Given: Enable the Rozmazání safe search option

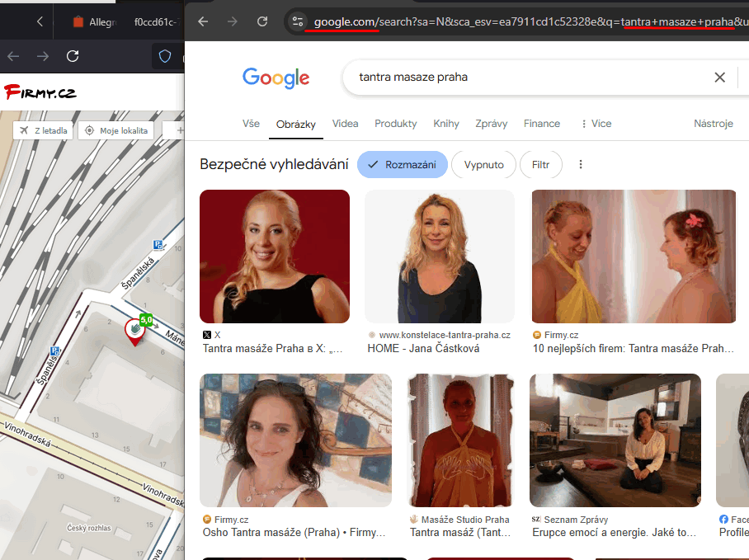Looking at the screenshot, I should point(403,165).
